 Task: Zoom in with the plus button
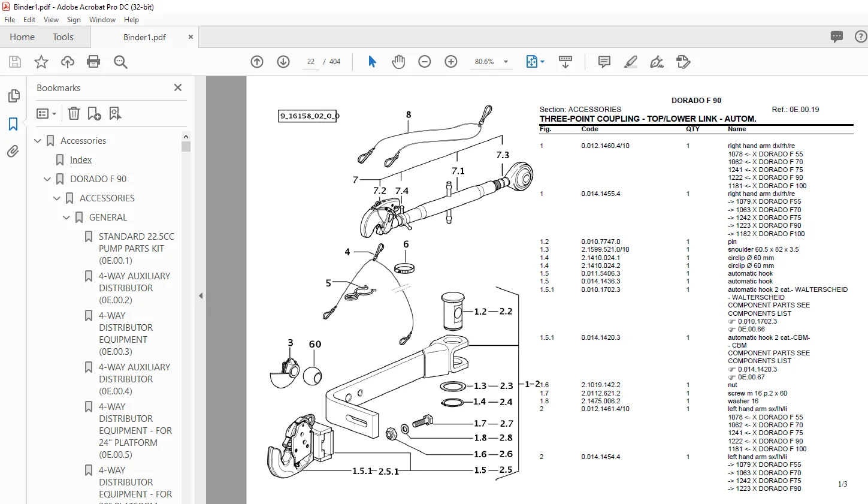pyautogui.click(x=451, y=62)
